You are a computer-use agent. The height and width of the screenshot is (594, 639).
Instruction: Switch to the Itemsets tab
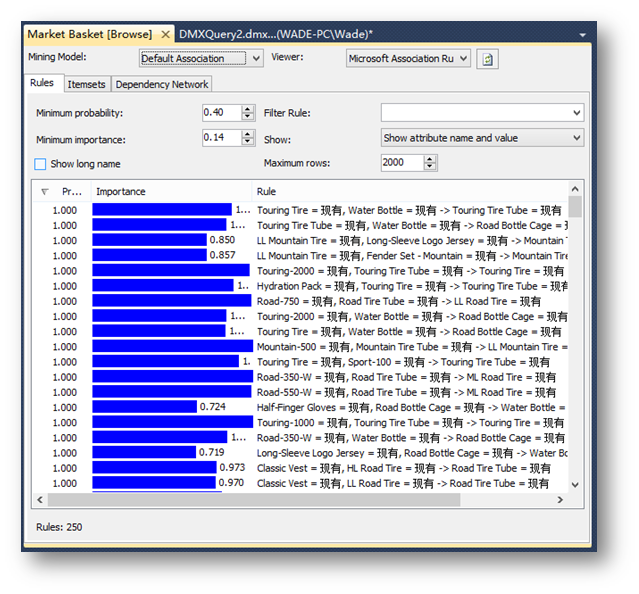pyautogui.click(x=86, y=84)
